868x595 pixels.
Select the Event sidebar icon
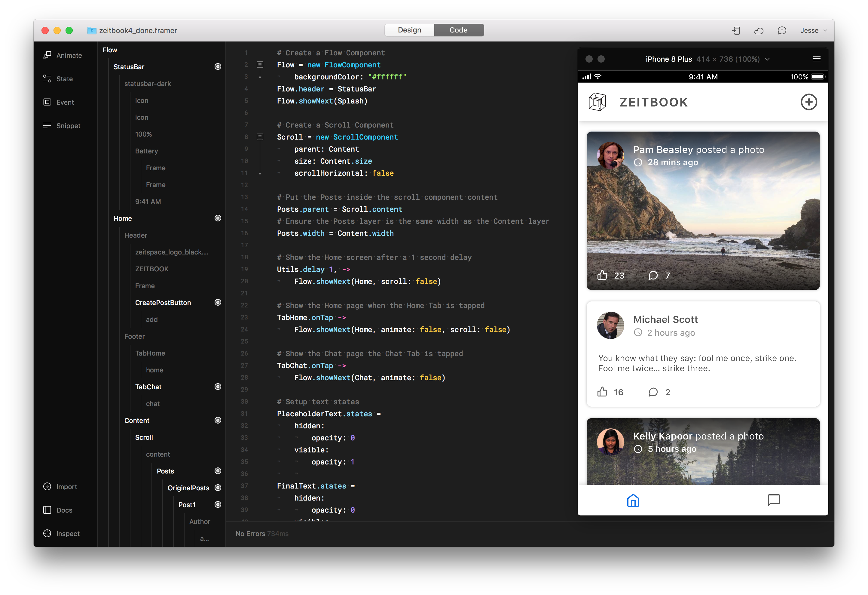pyautogui.click(x=47, y=102)
